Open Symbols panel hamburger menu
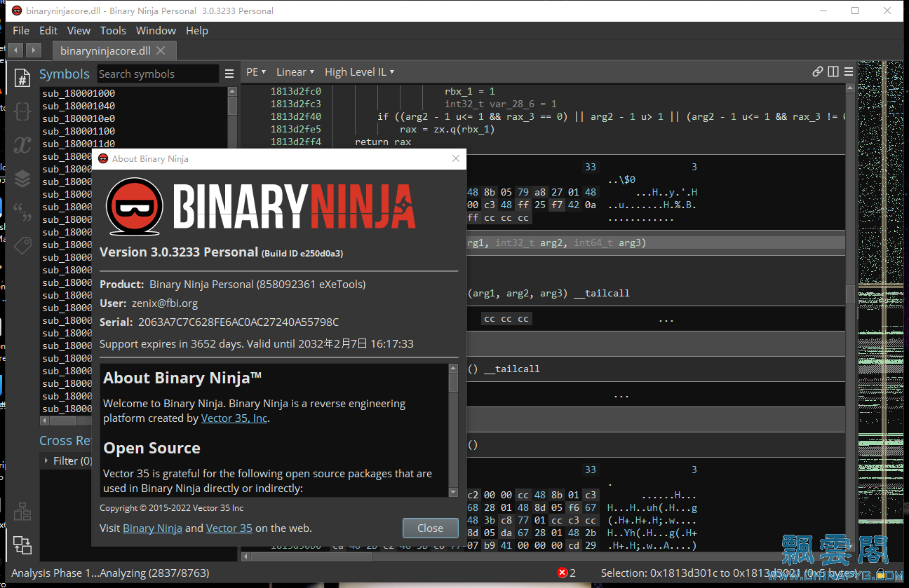 (229, 74)
